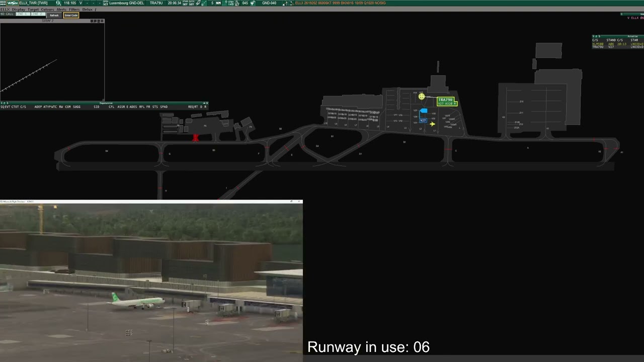Click TRA79U in the Arrival List

(x=598, y=47)
